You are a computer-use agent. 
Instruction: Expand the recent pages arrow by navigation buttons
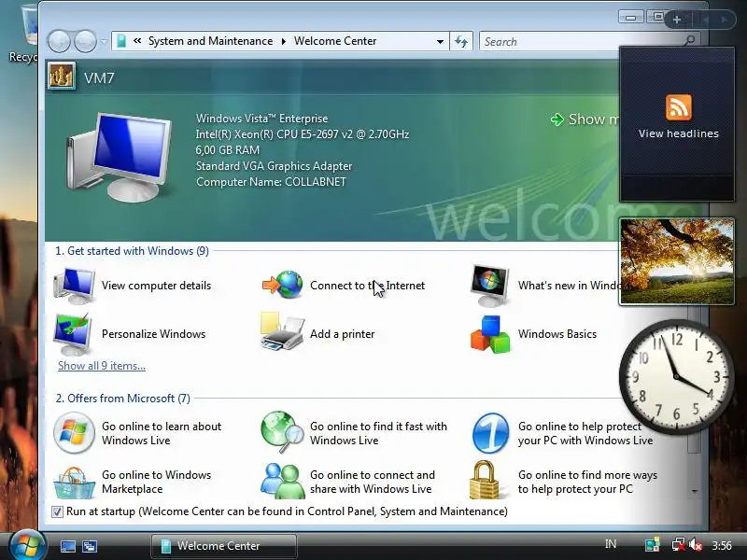(x=104, y=41)
